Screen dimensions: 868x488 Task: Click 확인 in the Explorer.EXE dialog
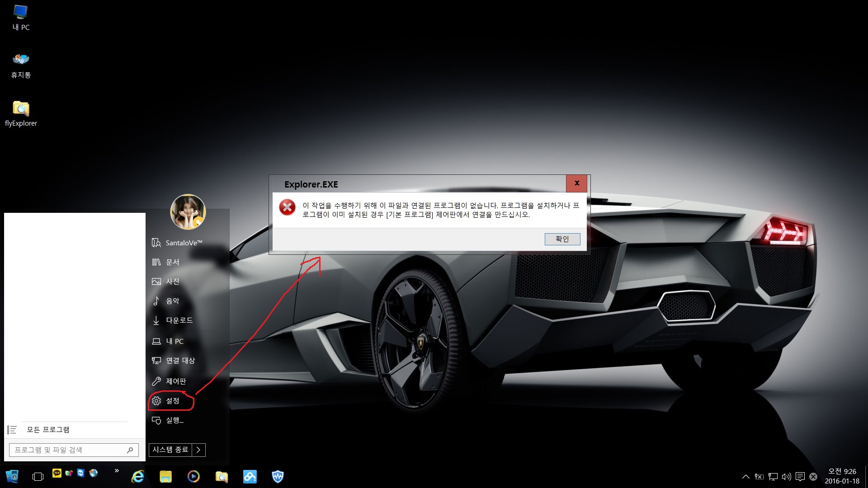point(562,239)
